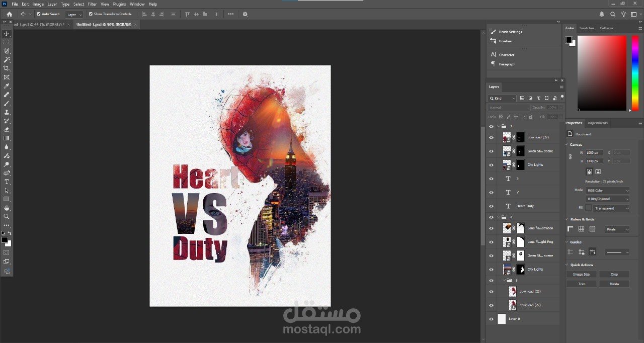Select landscape canvas orientation icon
The image size is (644, 343).
click(598, 171)
